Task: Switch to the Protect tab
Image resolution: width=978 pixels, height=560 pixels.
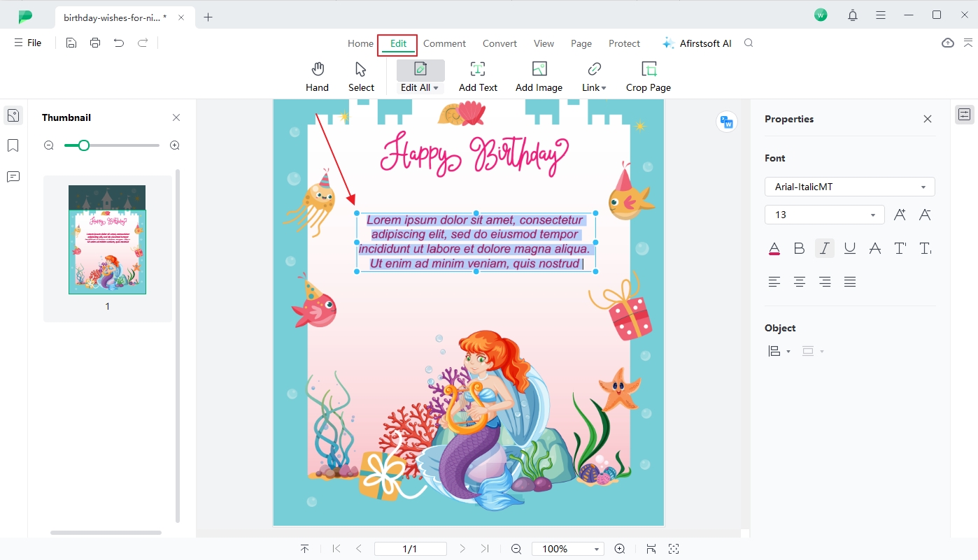Action: click(x=624, y=43)
